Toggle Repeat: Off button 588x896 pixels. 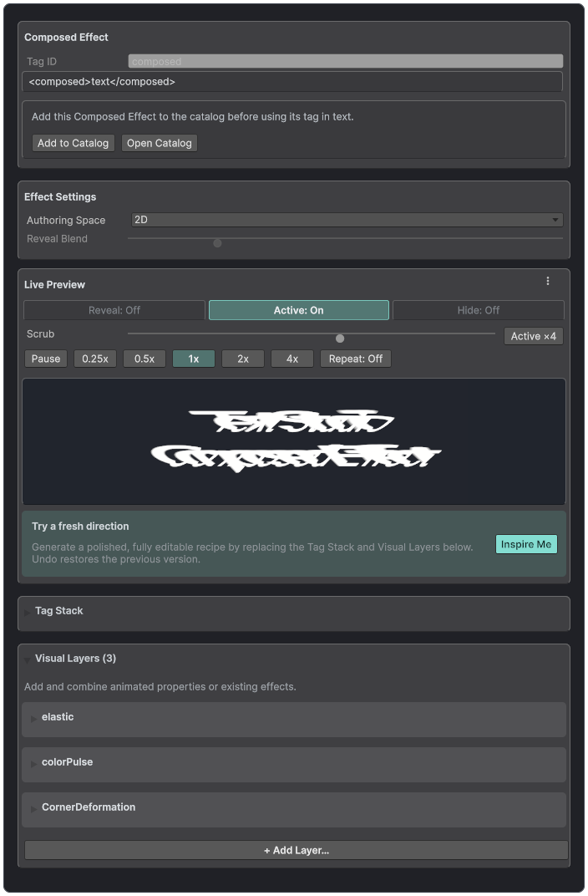[356, 359]
